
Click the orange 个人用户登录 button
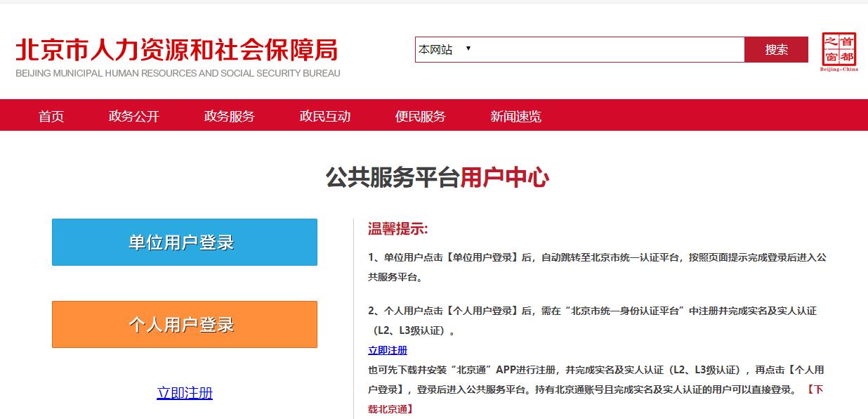185,325
